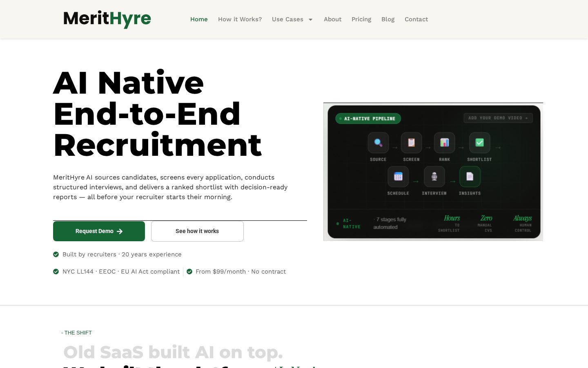
Task: Click the pipeline demo image
Action: [433, 172]
